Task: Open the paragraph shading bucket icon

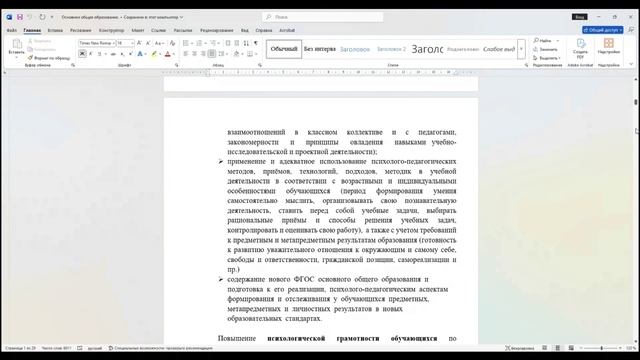Action: point(236,54)
